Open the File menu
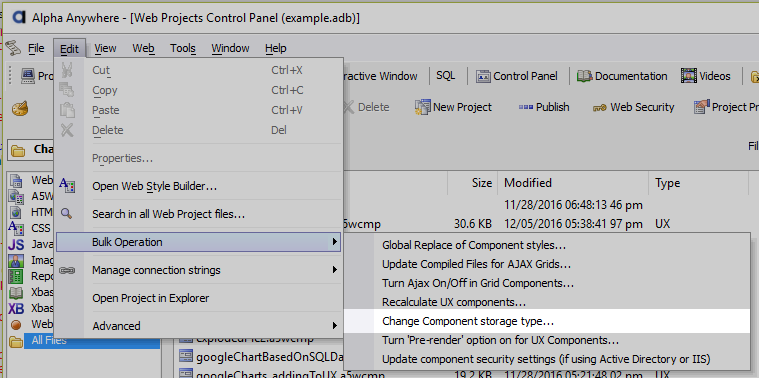This screenshot has height=378, width=759. pyautogui.click(x=36, y=48)
